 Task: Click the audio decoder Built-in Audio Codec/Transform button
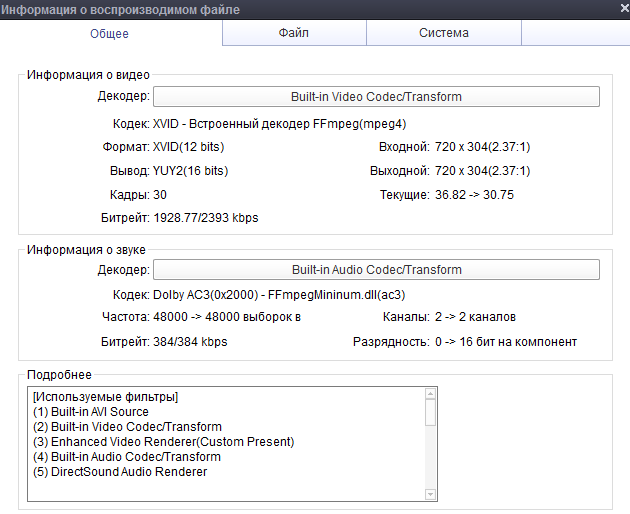[x=376, y=270]
